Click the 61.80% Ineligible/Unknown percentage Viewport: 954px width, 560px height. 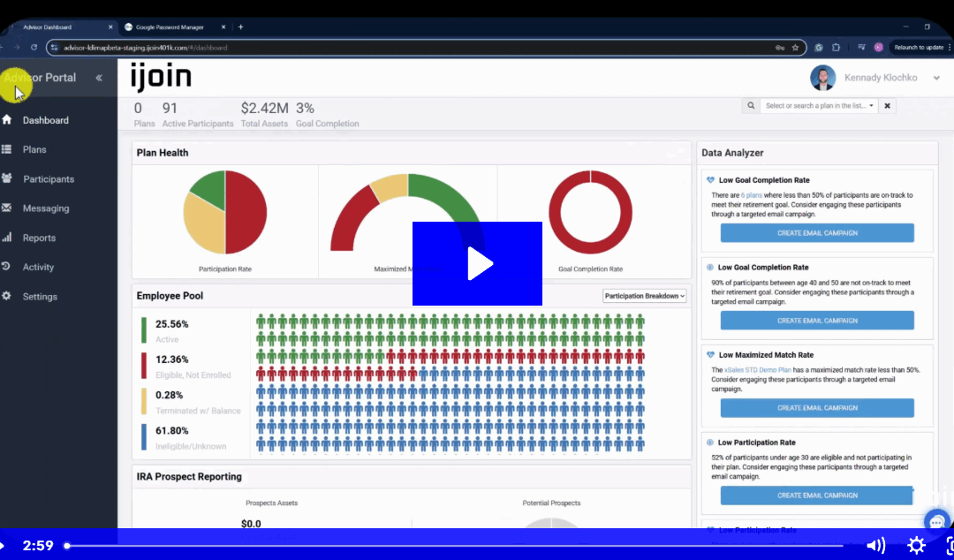171,431
